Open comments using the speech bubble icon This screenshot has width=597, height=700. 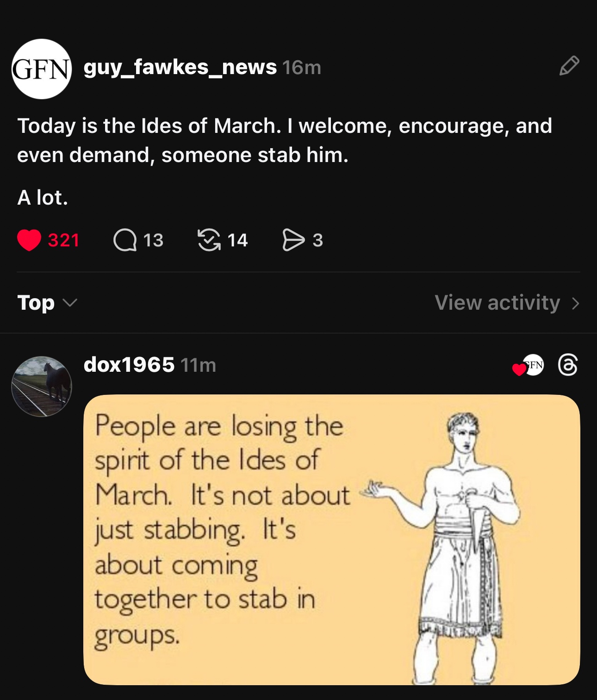(x=125, y=240)
